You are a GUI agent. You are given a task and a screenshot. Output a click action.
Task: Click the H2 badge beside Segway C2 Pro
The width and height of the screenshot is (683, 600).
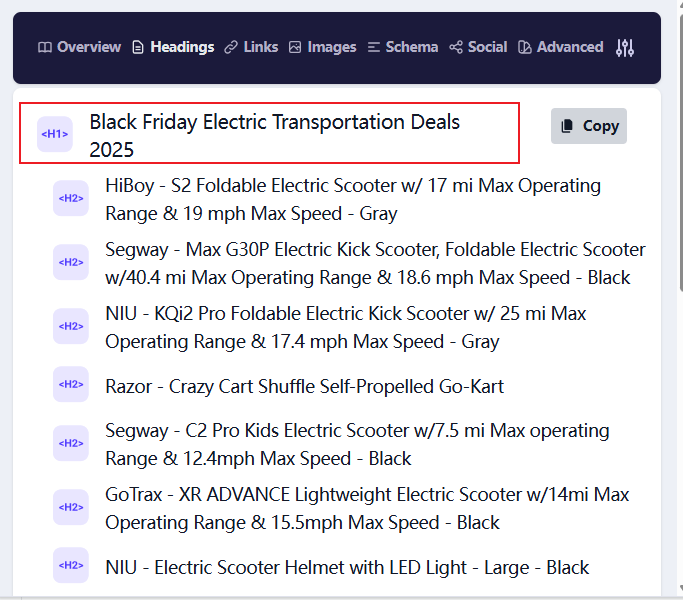71,444
